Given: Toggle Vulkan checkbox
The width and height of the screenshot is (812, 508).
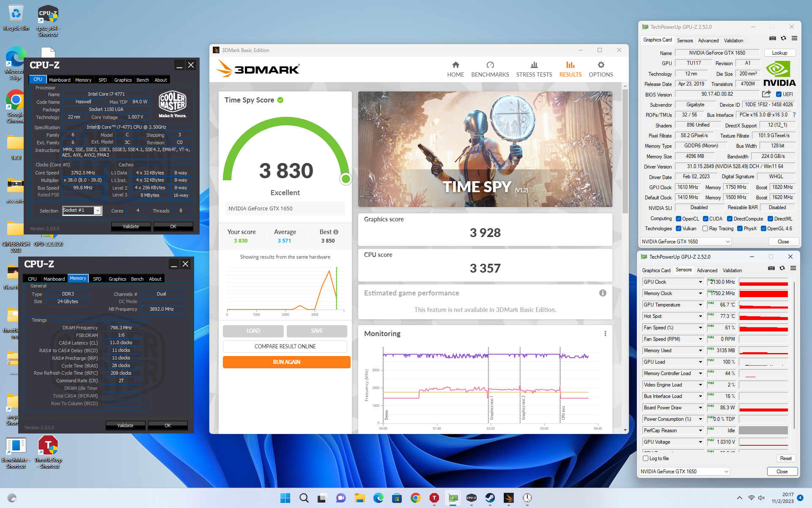Looking at the screenshot, I should click(678, 229).
